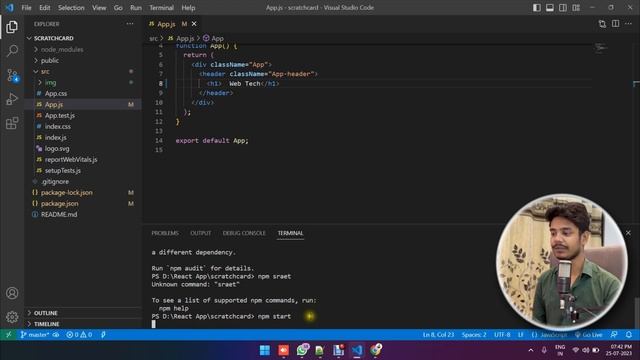Expand the Timeline section
The width and height of the screenshot is (640, 360).
(83, 324)
